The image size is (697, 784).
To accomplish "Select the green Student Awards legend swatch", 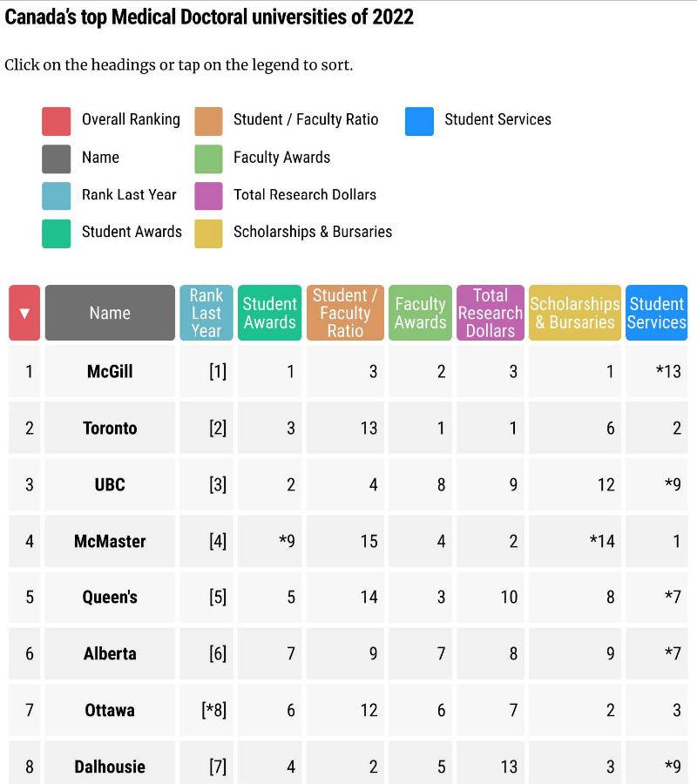I will click(x=56, y=233).
